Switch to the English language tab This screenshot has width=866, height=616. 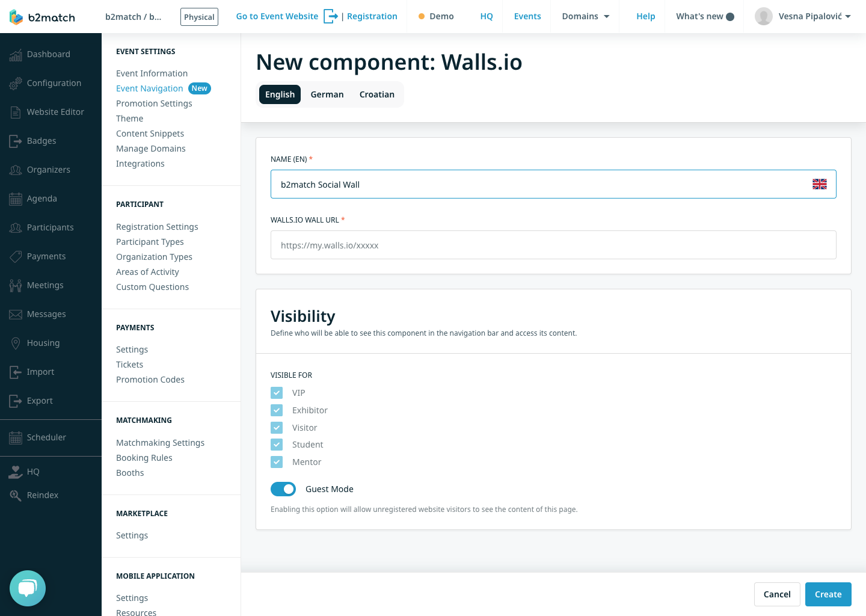pos(280,94)
